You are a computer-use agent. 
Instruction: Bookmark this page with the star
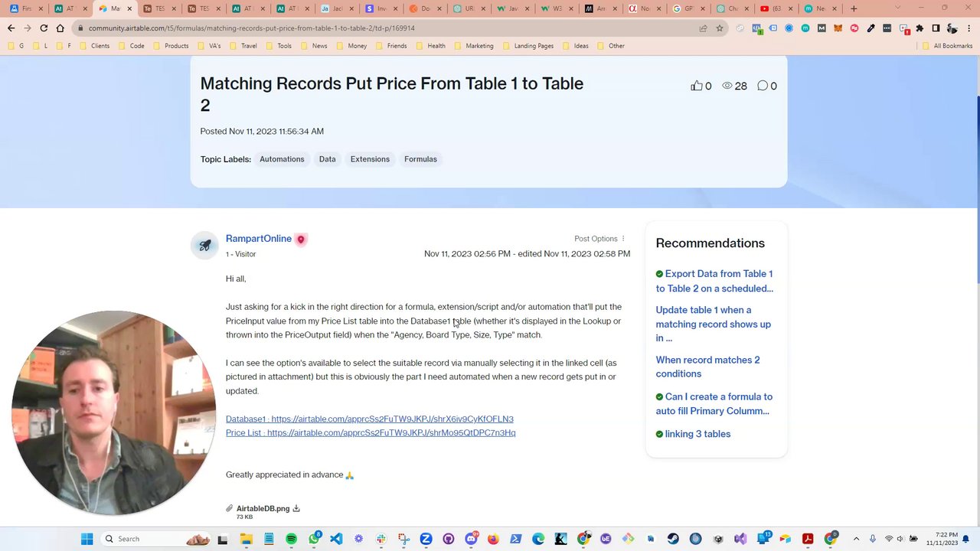[720, 28]
